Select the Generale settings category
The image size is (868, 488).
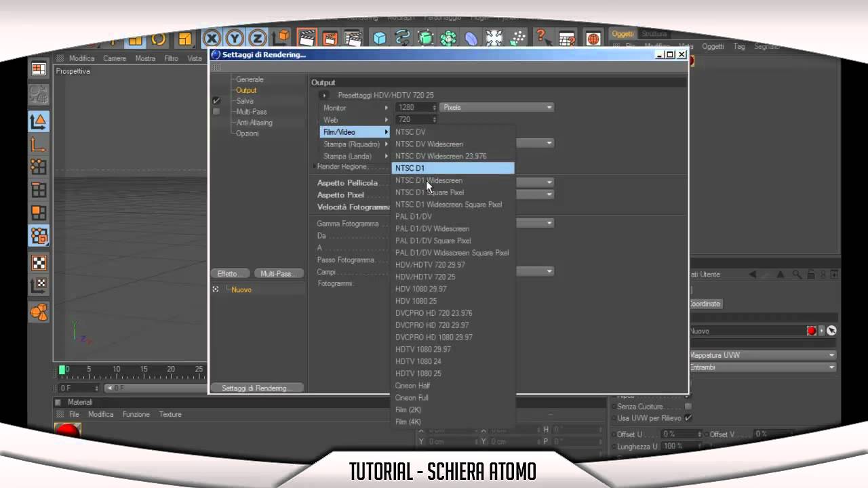pos(250,79)
